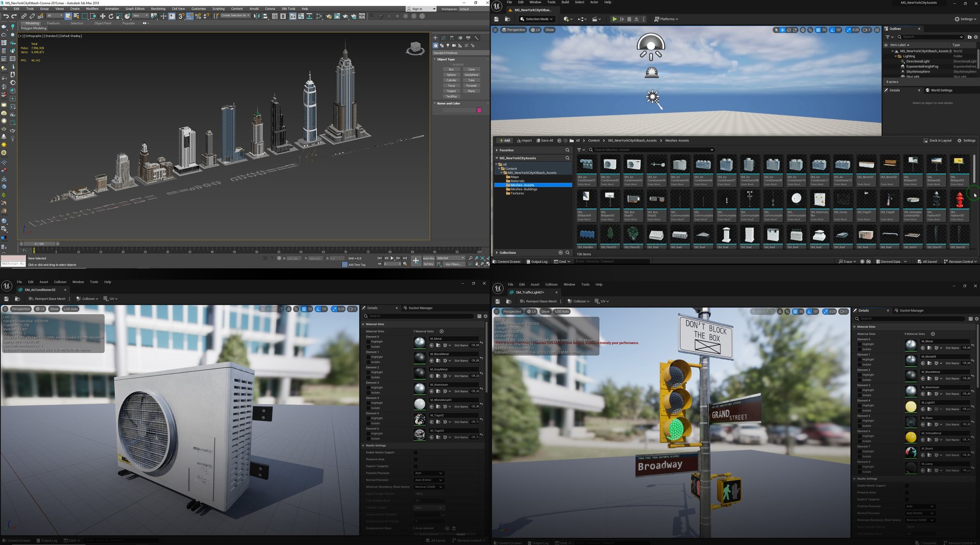Click the green Play button in Unreal toolbar
This screenshot has height=545, width=980.
click(x=615, y=19)
